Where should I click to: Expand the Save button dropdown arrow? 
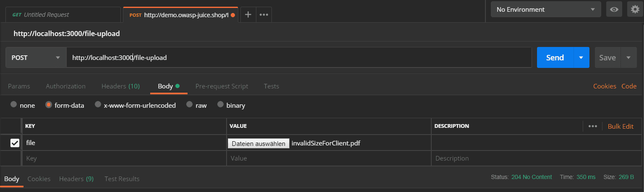pos(628,57)
